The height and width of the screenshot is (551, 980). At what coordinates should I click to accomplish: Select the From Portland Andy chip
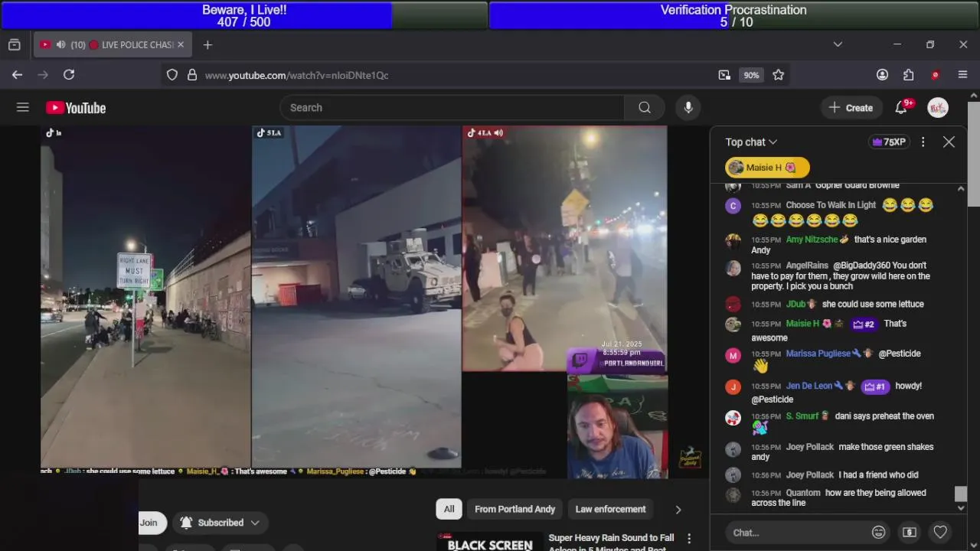[514, 509]
